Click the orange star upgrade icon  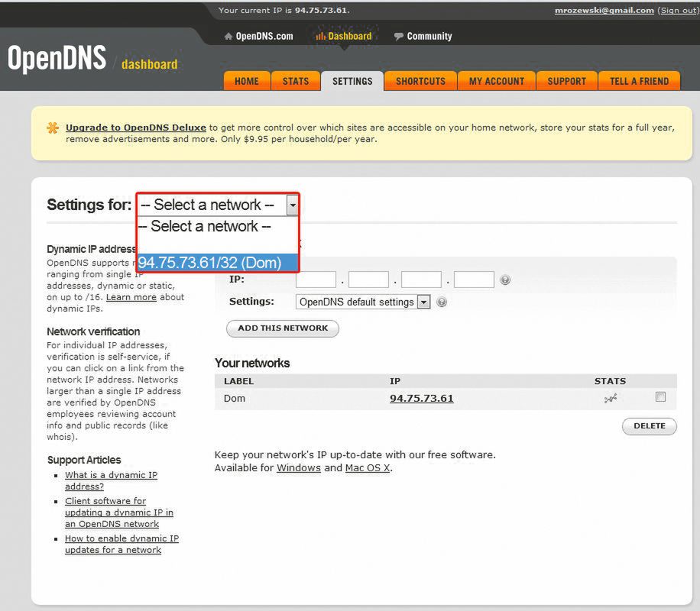point(53,128)
